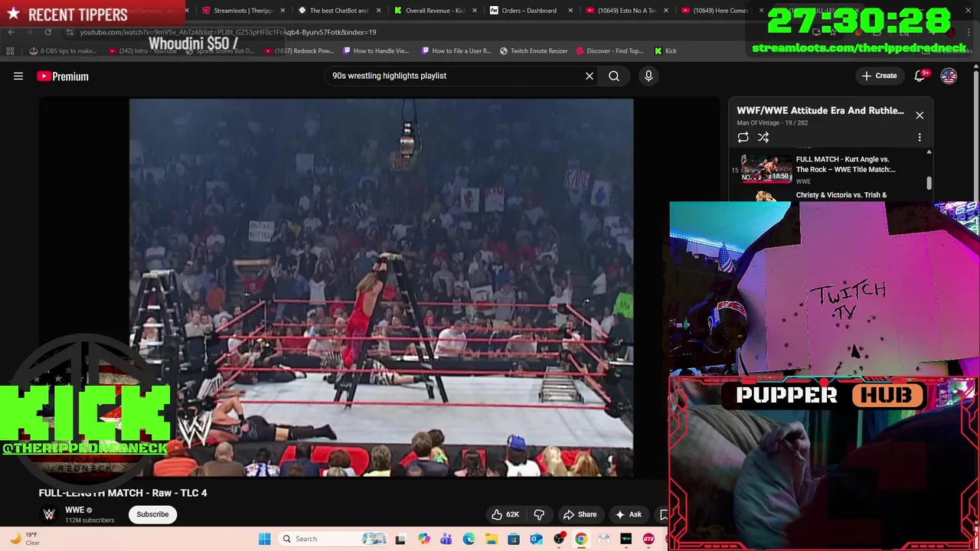This screenshot has width=980, height=551.
Task: Open the notifications bell
Action: (920, 76)
